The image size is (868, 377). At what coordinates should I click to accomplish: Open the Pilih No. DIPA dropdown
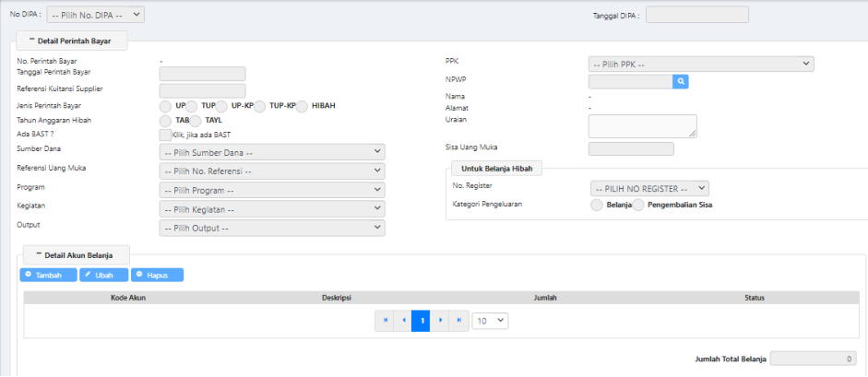[x=96, y=15]
